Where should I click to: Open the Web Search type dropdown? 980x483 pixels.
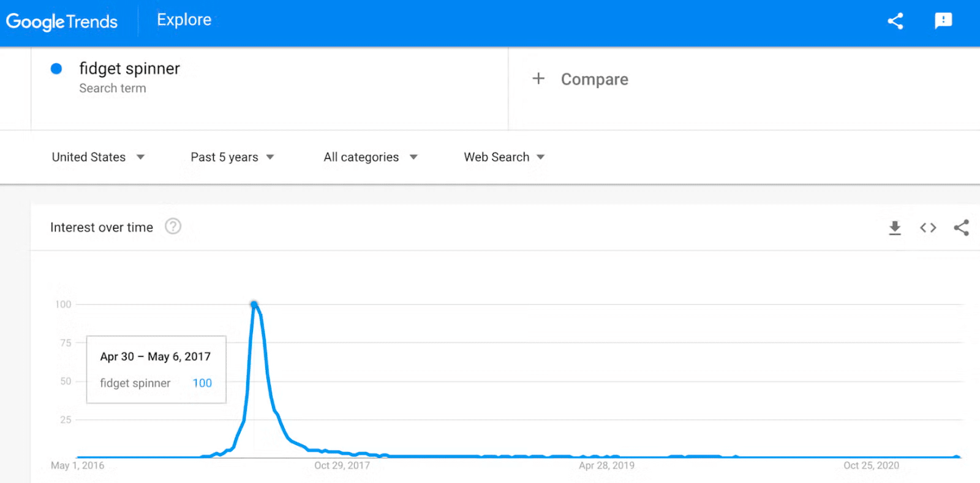click(504, 157)
